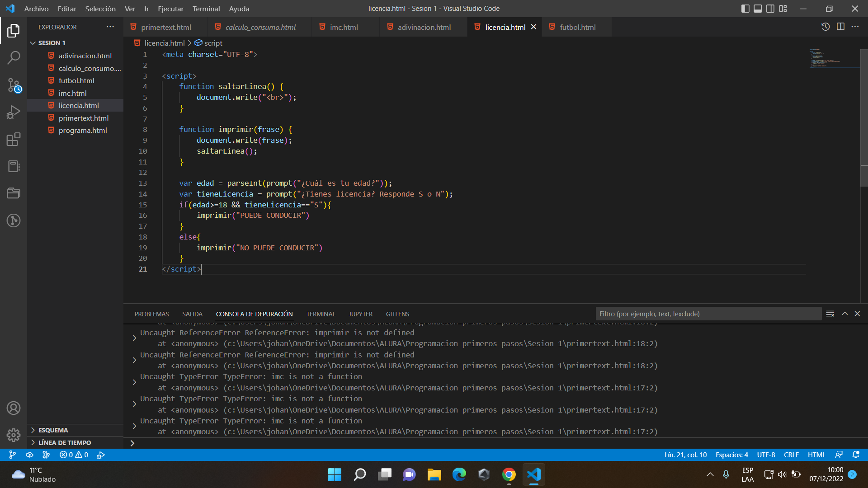The image size is (868, 488).
Task: Click the editor minimap
Action: pyautogui.click(x=834, y=59)
